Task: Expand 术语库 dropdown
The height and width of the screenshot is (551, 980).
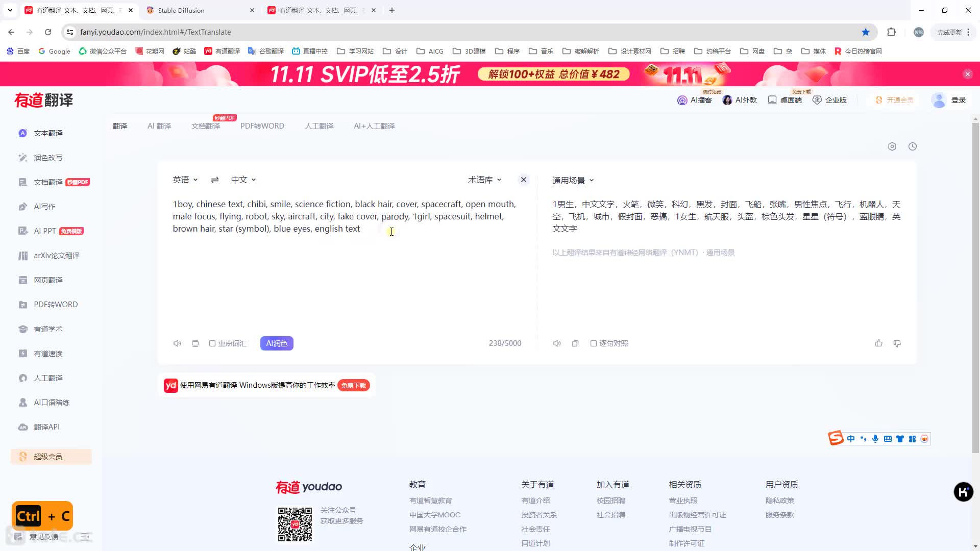Action: click(485, 180)
